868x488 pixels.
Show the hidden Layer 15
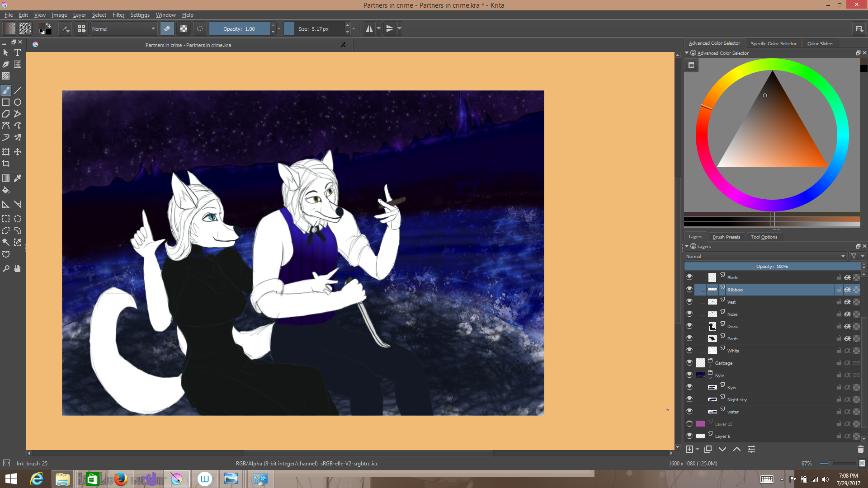pyautogui.click(x=689, y=424)
